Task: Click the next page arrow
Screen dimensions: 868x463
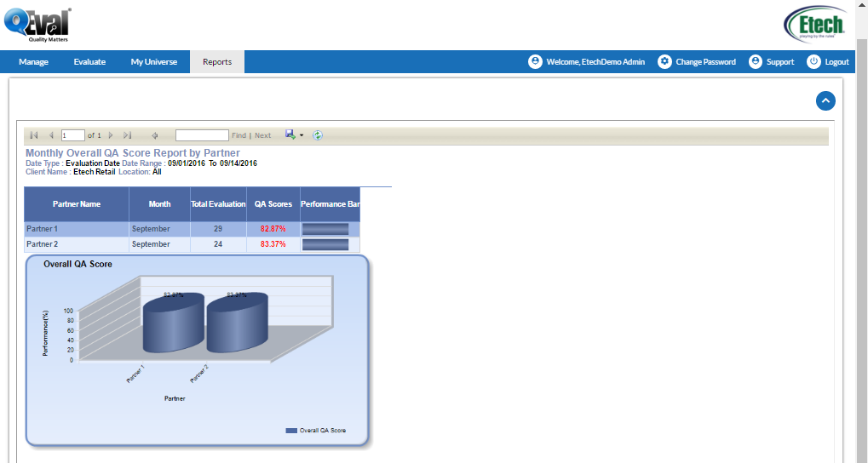Action: (x=111, y=135)
